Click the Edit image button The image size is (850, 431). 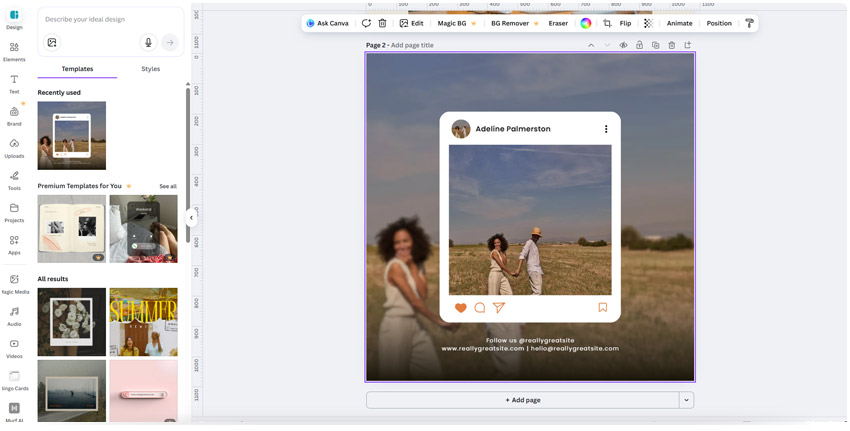(x=411, y=23)
